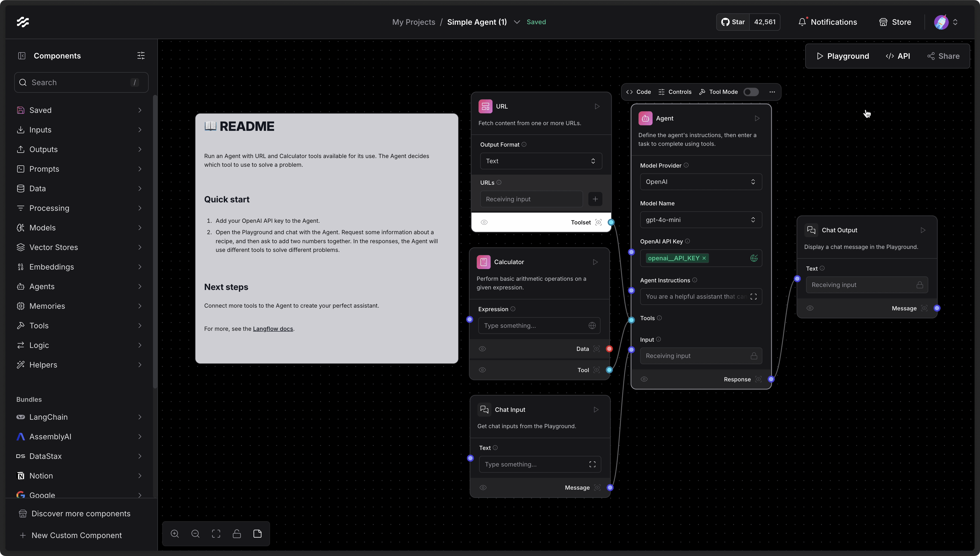Open the component sidebar settings sliders icon
Screen dimensions: 980x556
[141, 56]
